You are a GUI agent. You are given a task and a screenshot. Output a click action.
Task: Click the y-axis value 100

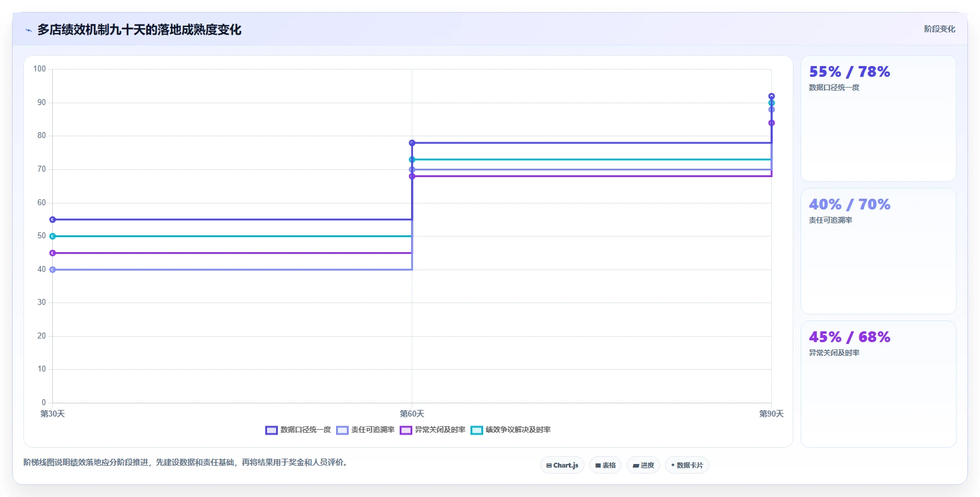[x=40, y=69]
